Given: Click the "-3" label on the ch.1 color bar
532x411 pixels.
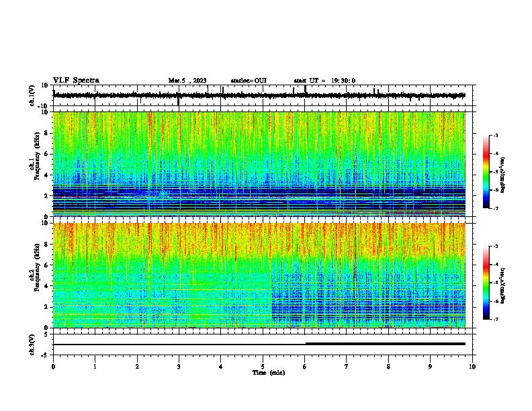Looking at the screenshot, I should pyautogui.click(x=496, y=135).
